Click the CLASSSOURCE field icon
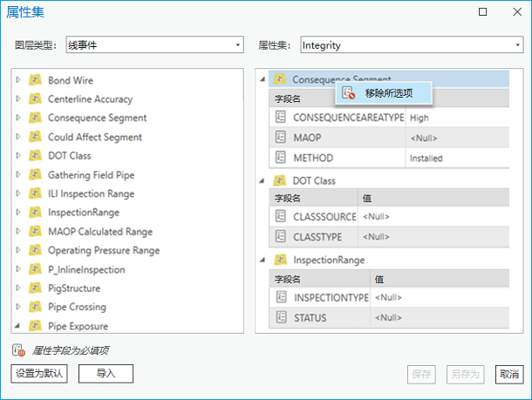Viewport: 532px width, 400px height. point(281,216)
